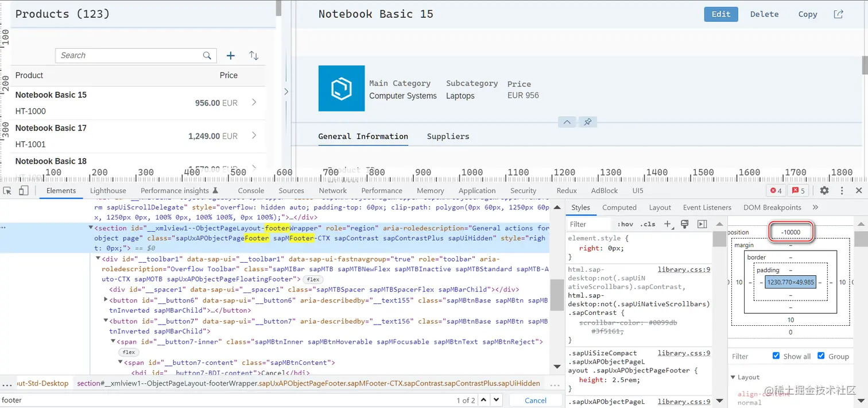Screen dimensions: 868x408
Task: Open DevTools settings gear
Action: tap(824, 191)
